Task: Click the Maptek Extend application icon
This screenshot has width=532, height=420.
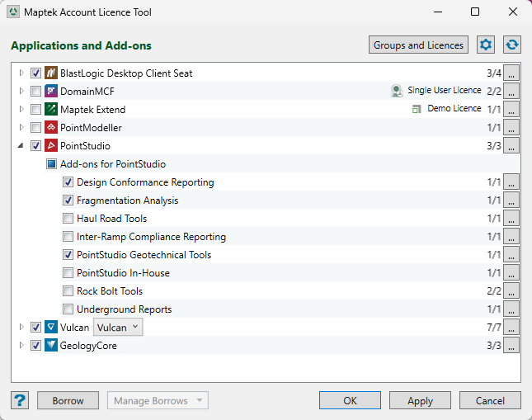Action: coord(50,110)
